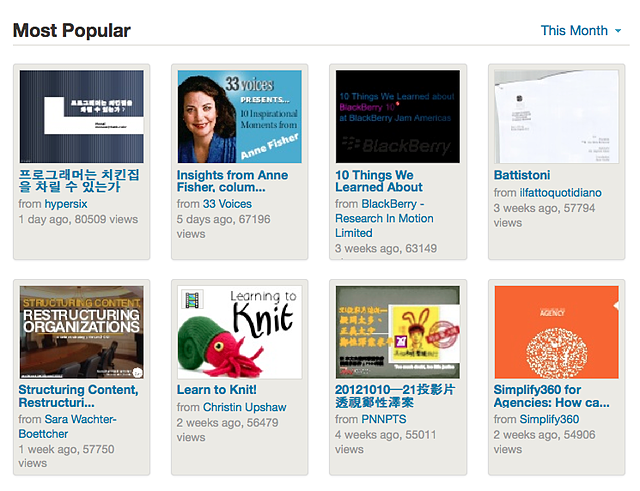This screenshot has height=491, width=640.
Task: Click '4 weeks ago, 55011 views' text
Action: click(386, 442)
